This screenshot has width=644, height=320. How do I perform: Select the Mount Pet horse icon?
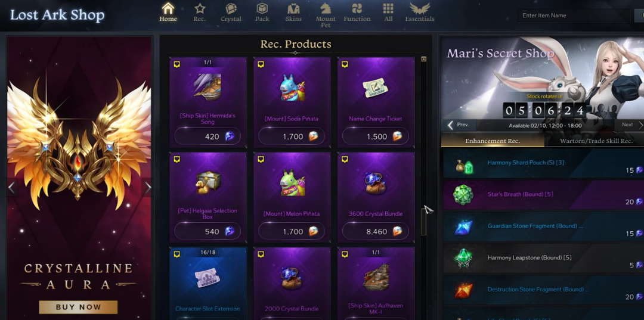(x=326, y=8)
